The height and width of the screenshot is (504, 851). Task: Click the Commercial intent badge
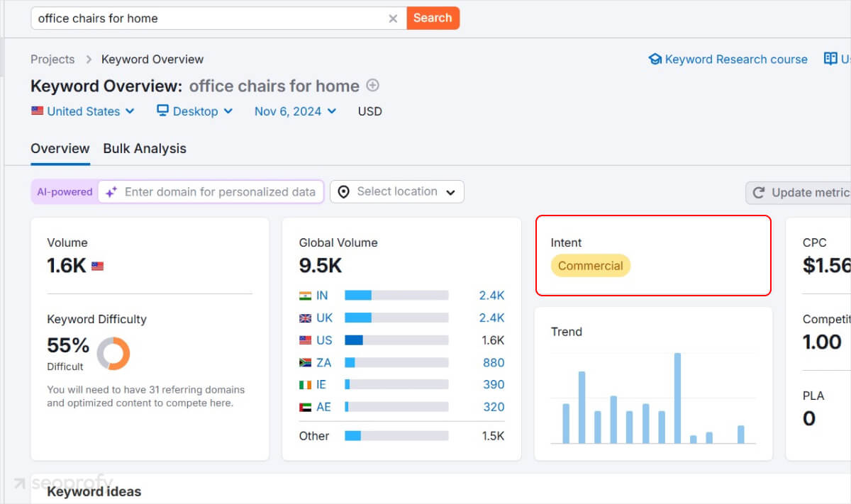tap(590, 266)
